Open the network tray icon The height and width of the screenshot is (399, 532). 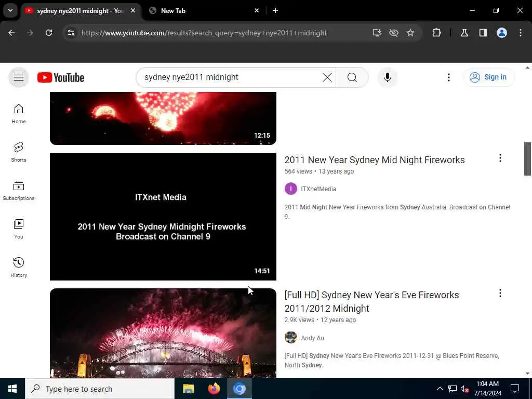point(453,389)
